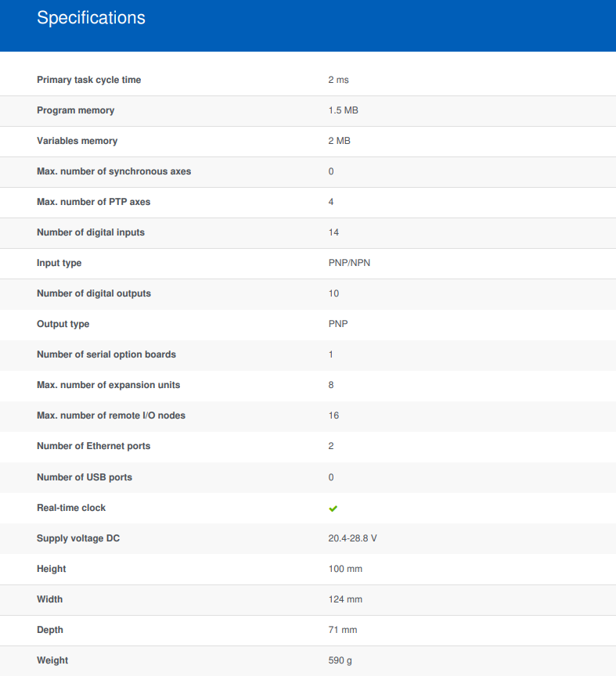Viewport: 616px width, 676px height.
Task: Click the digital inputs value 14
Action: coord(333,232)
